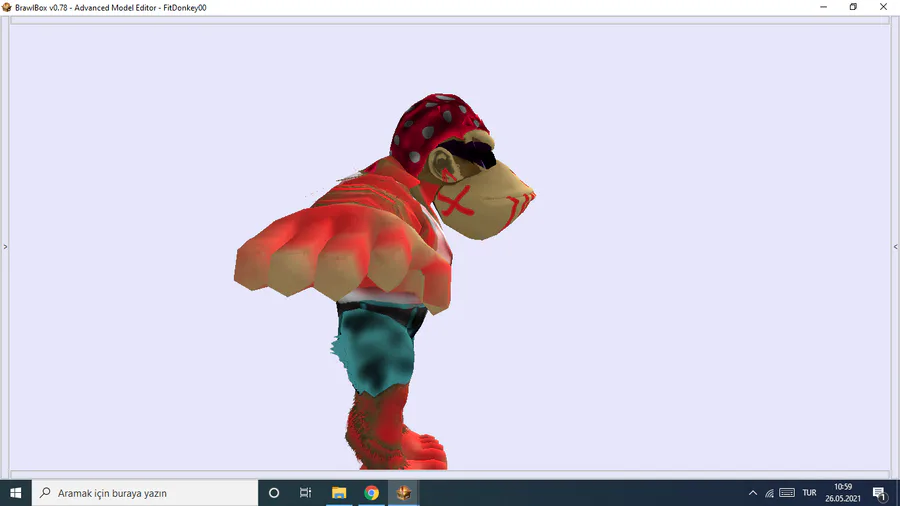Restore down the BrawlBox window

[853, 7]
